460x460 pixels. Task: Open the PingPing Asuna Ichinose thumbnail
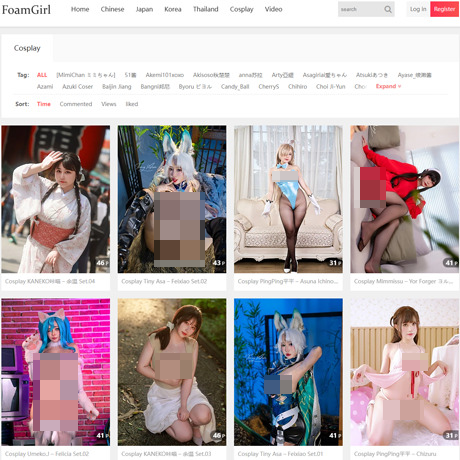point(288,199)
